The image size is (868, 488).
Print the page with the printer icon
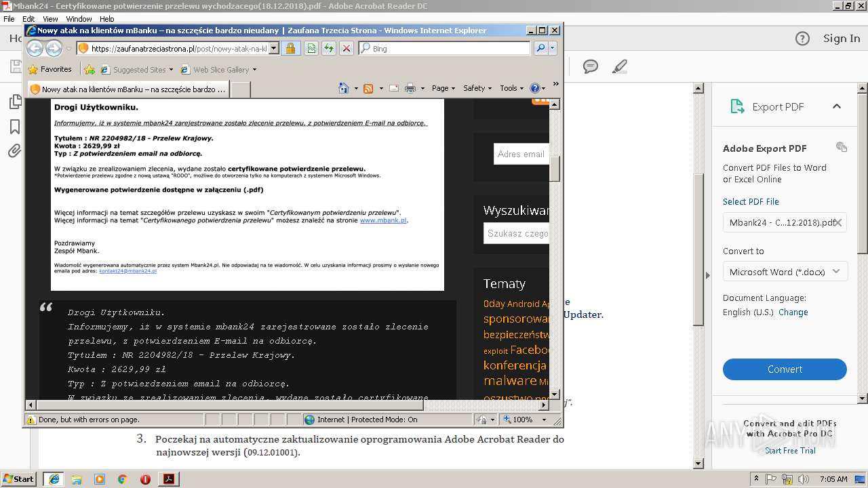410,88
